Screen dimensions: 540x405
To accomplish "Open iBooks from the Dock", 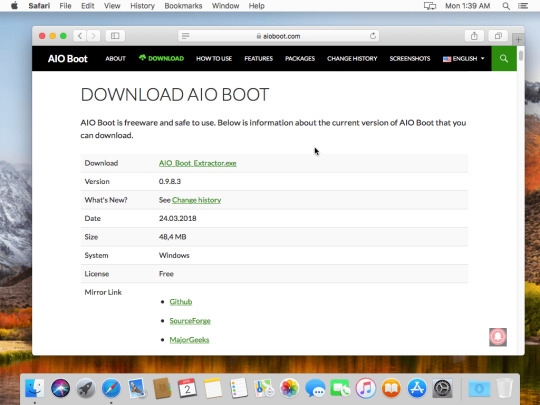I will click(x=391, y=388).
